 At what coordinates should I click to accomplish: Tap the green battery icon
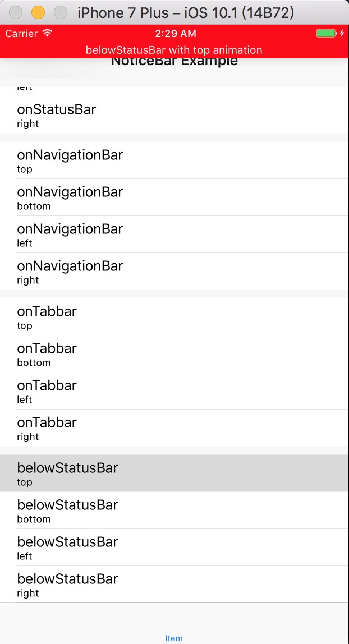tap(325, 33)
